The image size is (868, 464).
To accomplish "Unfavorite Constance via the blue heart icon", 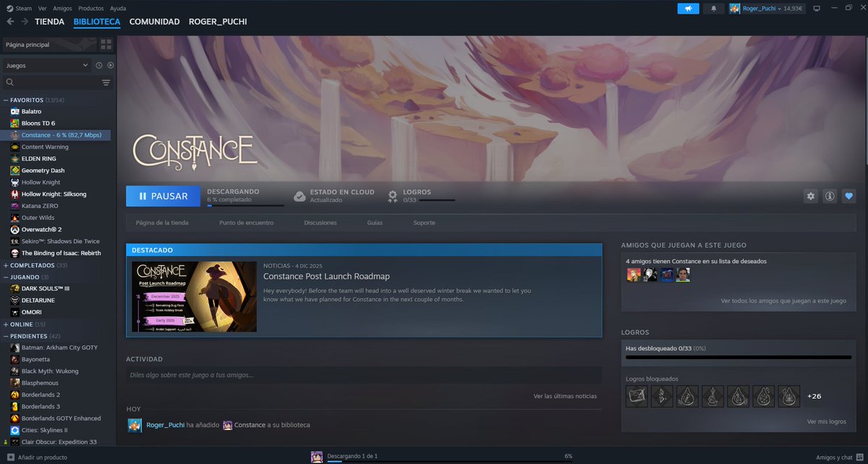I will click(x=850, y=195).
